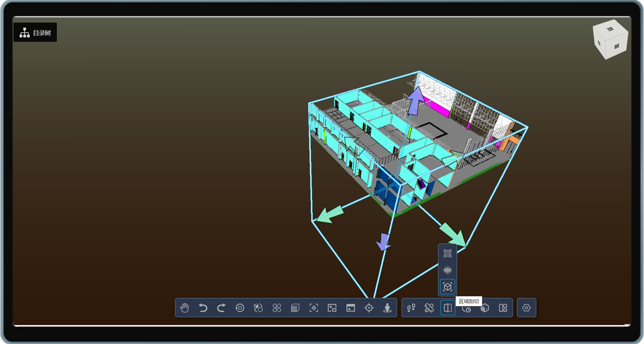Viewport: 644px width, 344px height.
Task: Choose the hatched rectangle section option
Action: [x=448, y=253]
